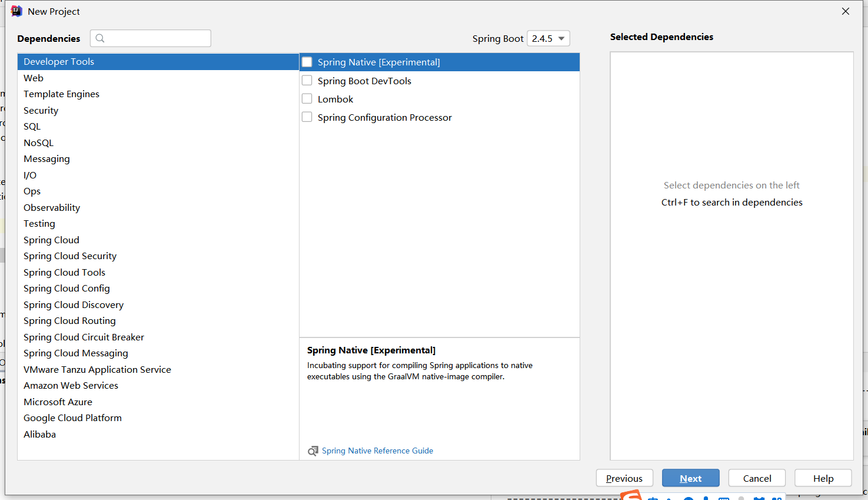Select Spring Cloud Tools category
The image size is (868, 500).
tap(158, 272)
